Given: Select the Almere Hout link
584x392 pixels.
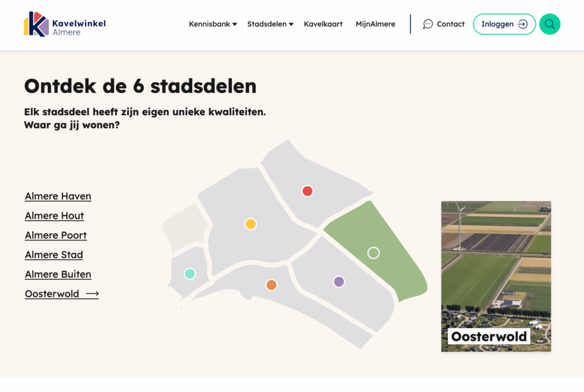Looking at the screenshot, I should pos(54,215).
